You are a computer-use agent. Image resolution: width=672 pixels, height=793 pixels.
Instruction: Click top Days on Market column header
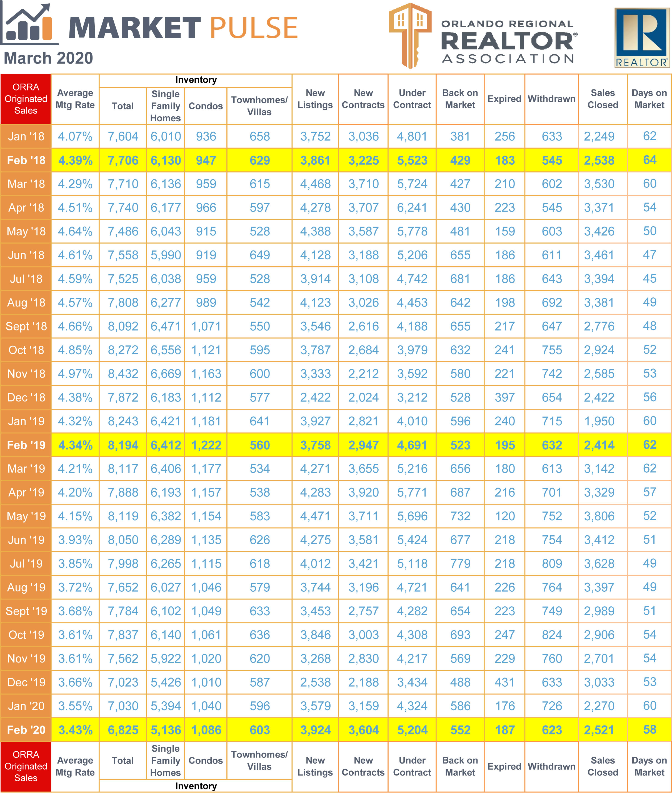649,99
